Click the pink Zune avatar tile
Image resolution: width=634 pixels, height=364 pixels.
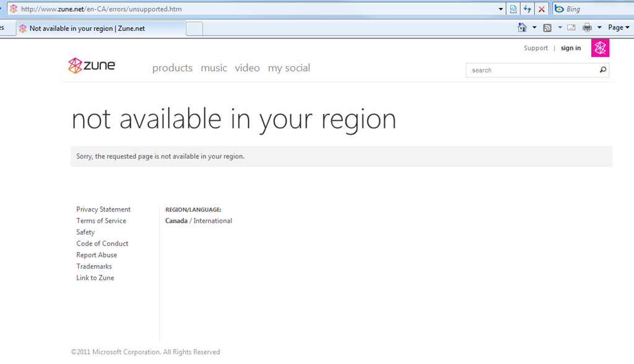pos(600,48)
